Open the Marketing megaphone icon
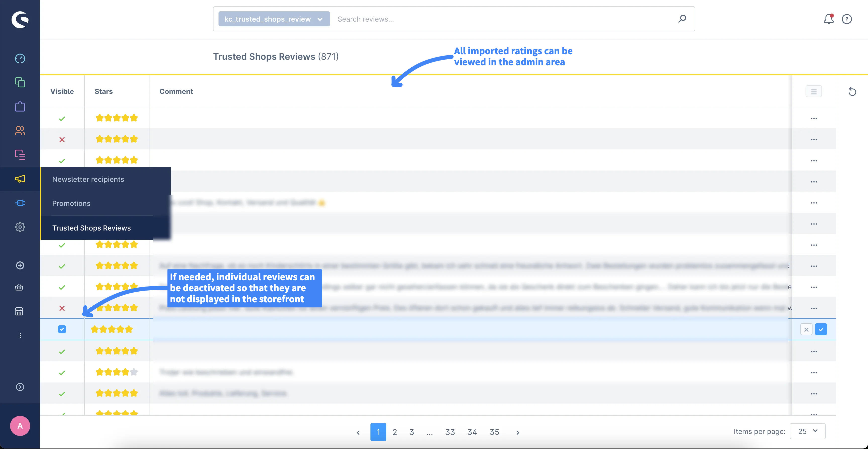The width and height of the screenshot is (868, 449). [20, 179]
